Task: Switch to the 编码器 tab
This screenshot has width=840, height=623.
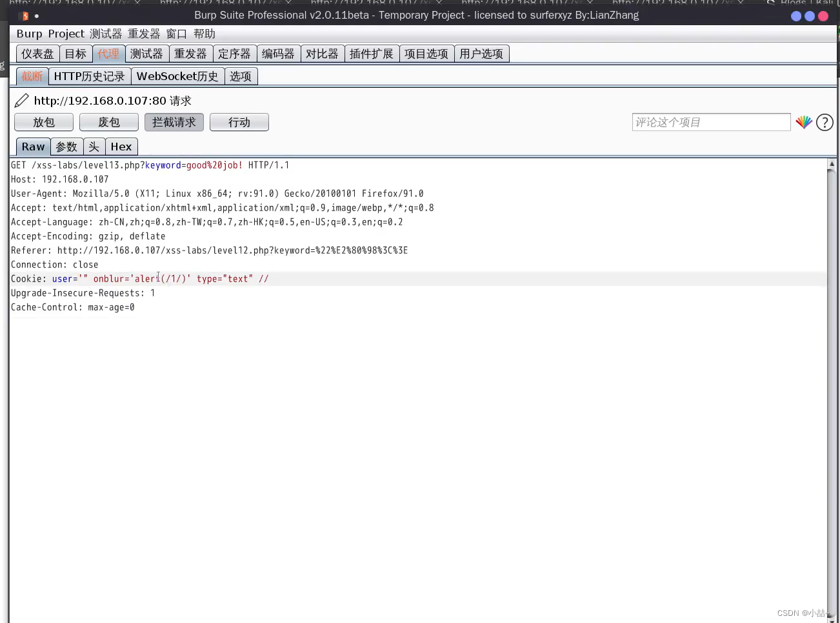Action: point(278,54)
